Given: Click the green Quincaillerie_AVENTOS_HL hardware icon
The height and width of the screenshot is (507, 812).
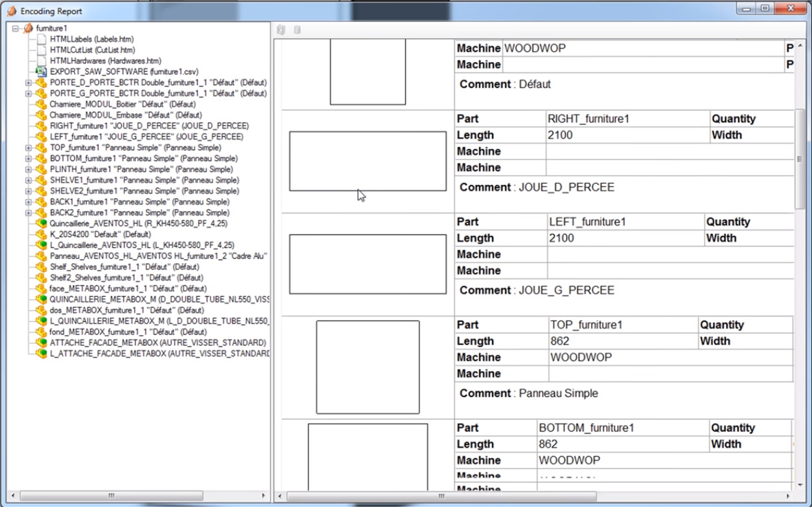Looking at the screenshot, I should click(x=41, y=224).
